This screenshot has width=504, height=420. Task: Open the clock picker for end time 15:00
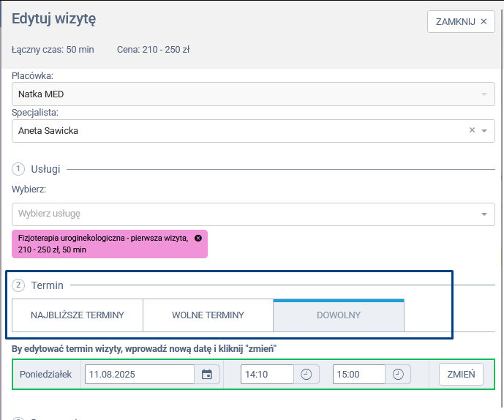pos(398,375)
